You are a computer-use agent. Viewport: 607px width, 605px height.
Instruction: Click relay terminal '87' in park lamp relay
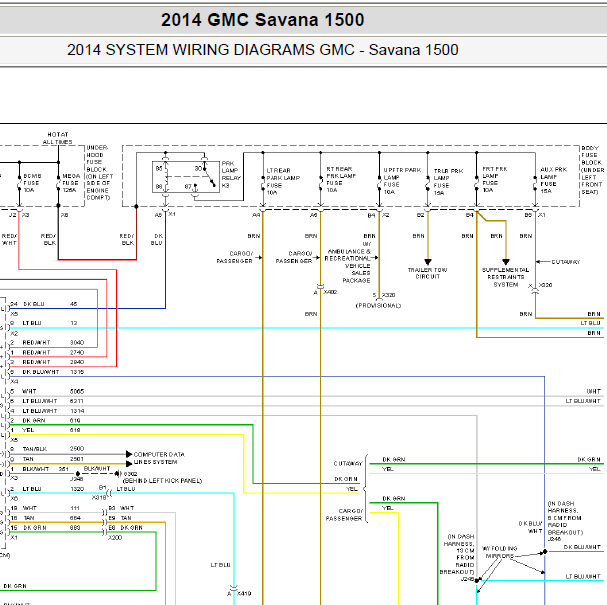pos(188,187)
